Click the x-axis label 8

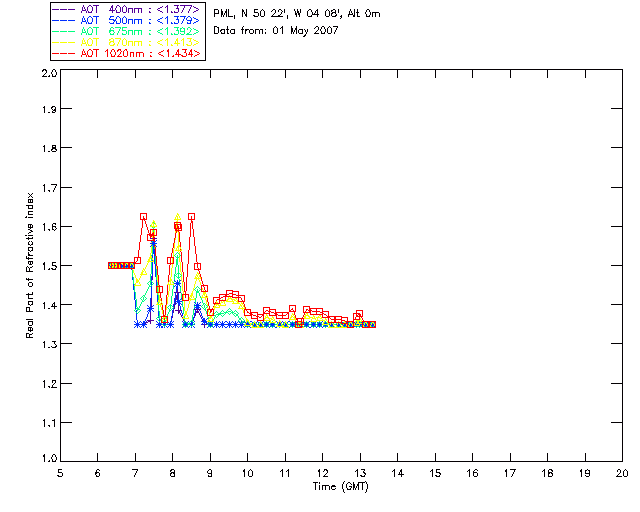tap(173, 473)
